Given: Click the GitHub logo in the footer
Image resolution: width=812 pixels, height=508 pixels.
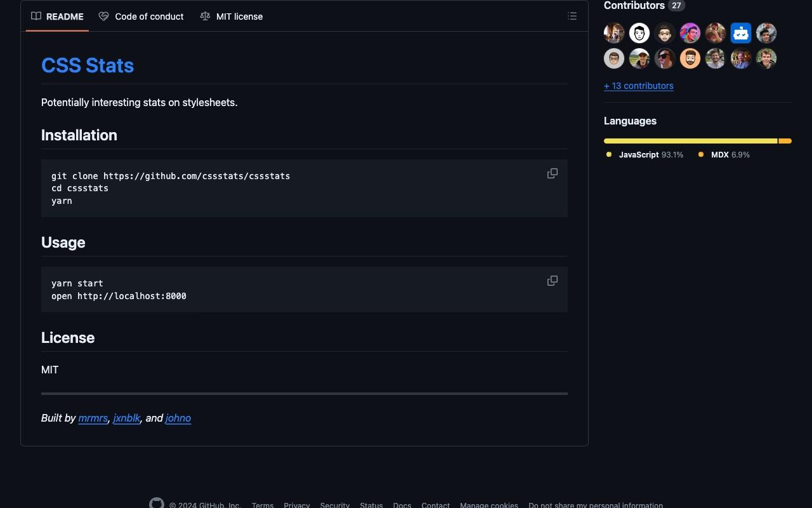Looking at the screenshot, I should tap(157, 504).
